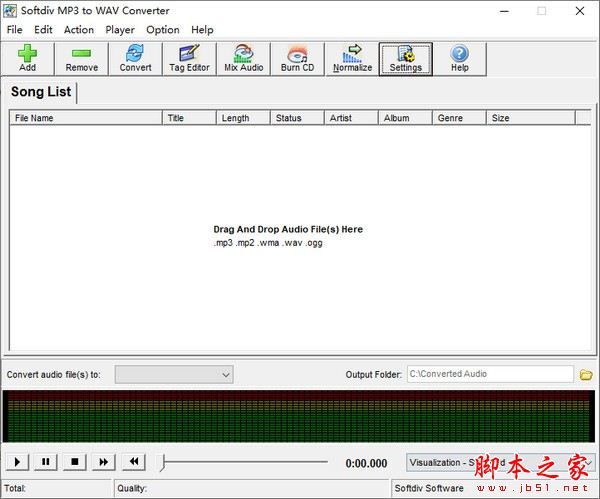Open the Tag Editor tool
The width and height of the screenshot is (600, 499).
click(x=189, y=59)
